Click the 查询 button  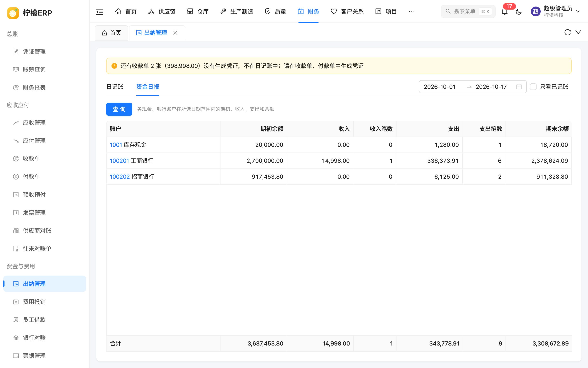tap(119, 109)
